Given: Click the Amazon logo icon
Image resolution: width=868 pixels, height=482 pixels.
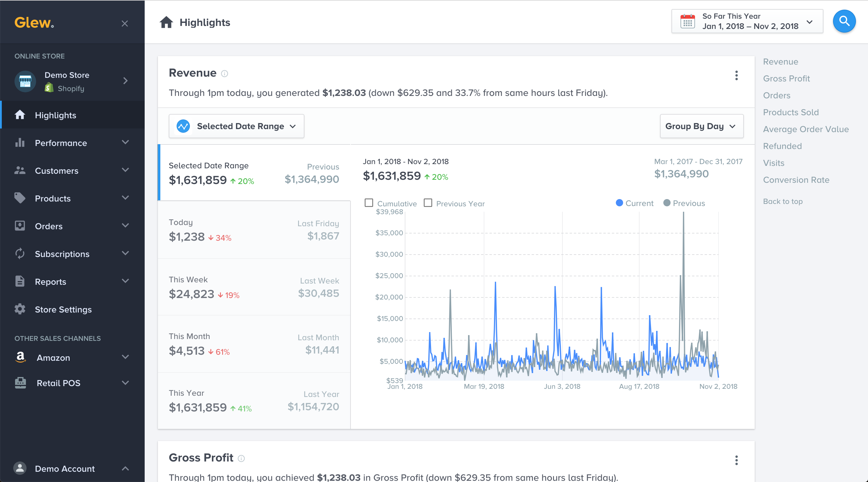Looking at the screenshot, I should pyautogui.click(x=20, y=357).
